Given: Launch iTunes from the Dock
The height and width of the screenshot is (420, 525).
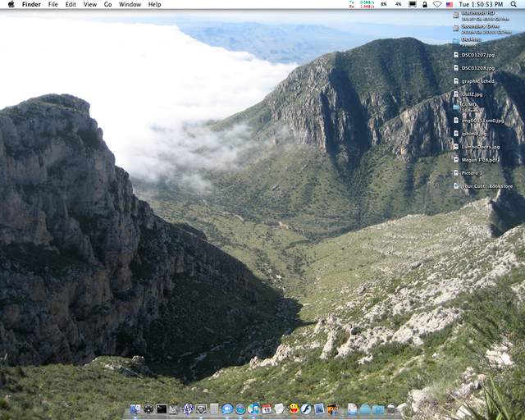Looking at the screenshot, I should point(253,409).
